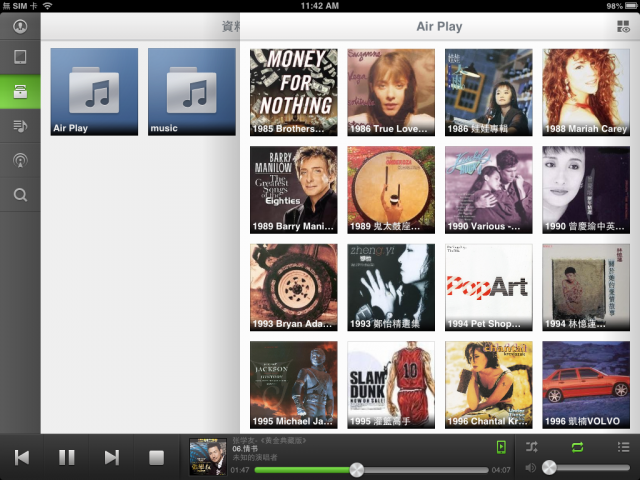Select the green media server icon in sidebar

coord(20,92)
